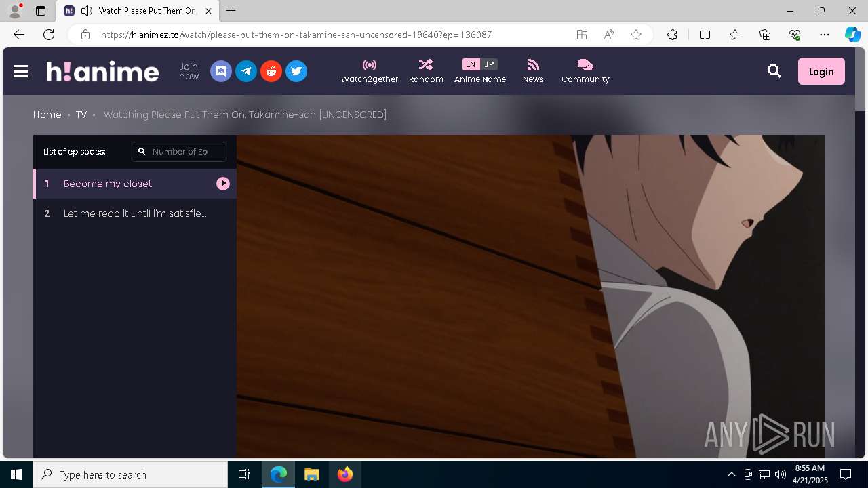This screenshot has height=488, width=868.
Task: Click the Login button
Action: [821, 71]
